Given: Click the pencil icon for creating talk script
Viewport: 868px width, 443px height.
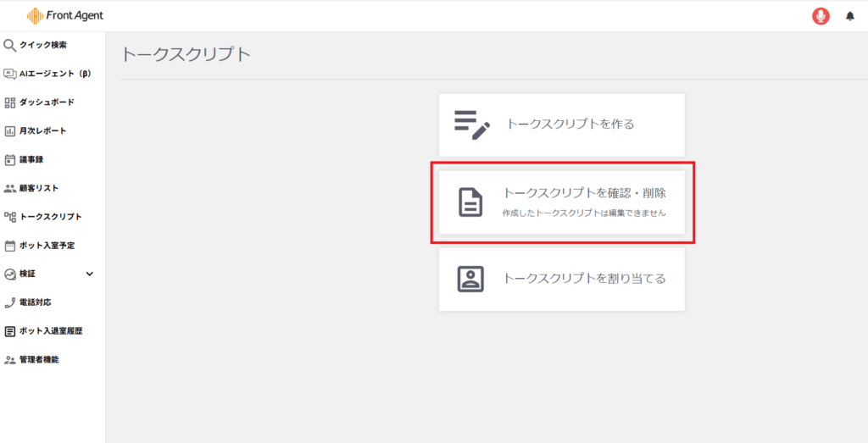Looking at the screenshot, I should (471, 124).
